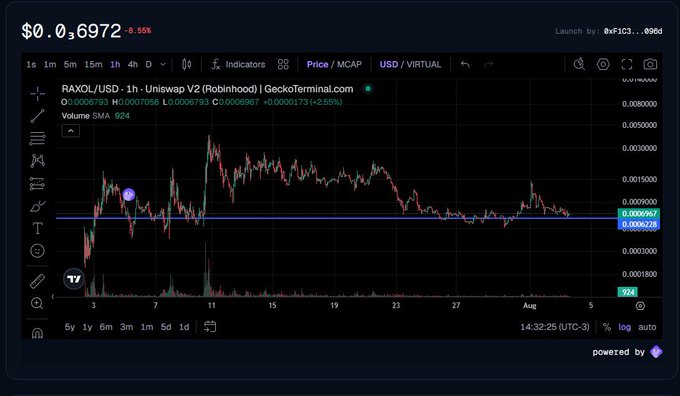Open the go to date calendar
The width and height of the screenshot is (680, 396).
(x=210, y=327)
